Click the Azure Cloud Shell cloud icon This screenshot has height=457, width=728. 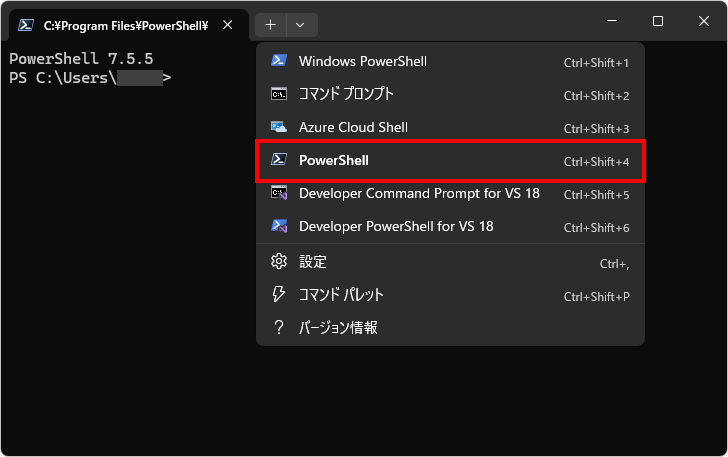tap(279, 128)
